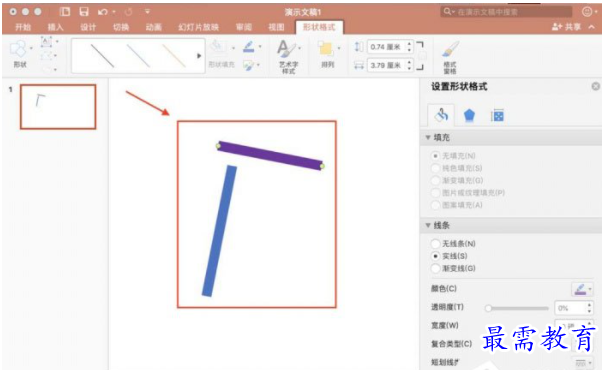604x370 pixels.
Task: Switch to the 审阅 tab
Action: coord(243,27)
